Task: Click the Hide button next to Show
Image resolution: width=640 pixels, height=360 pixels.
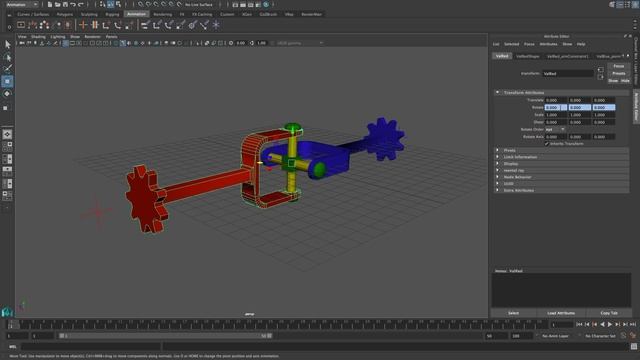Action: (x=625, y=81)
